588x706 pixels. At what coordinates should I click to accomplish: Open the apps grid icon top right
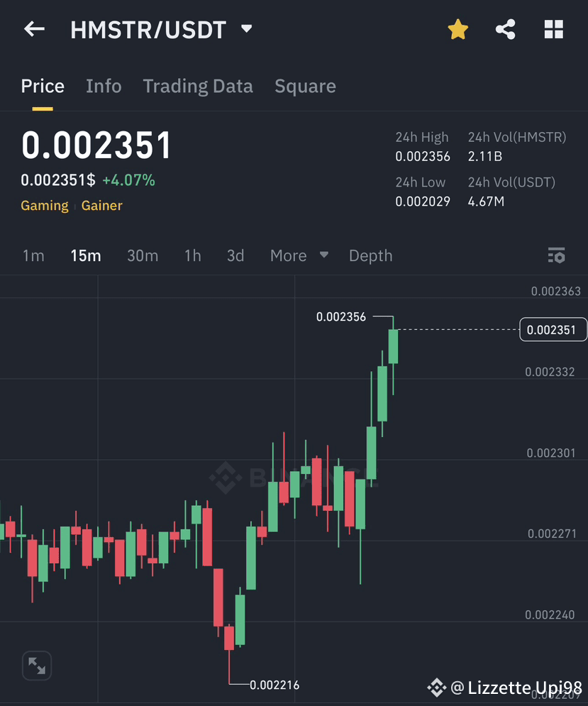(553, 29)
